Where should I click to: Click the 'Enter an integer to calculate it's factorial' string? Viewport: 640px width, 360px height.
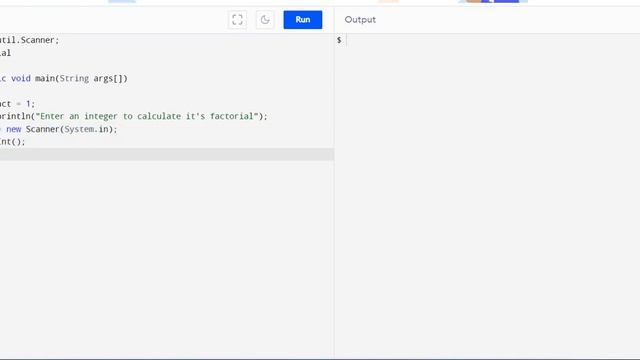pyautogui.click(x=147, y=116)
